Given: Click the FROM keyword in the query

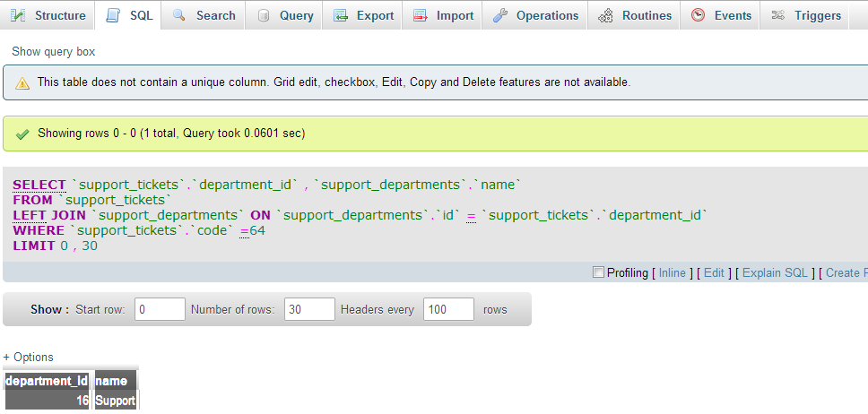Looking at the screenshot, I should [x=32, y=200].
